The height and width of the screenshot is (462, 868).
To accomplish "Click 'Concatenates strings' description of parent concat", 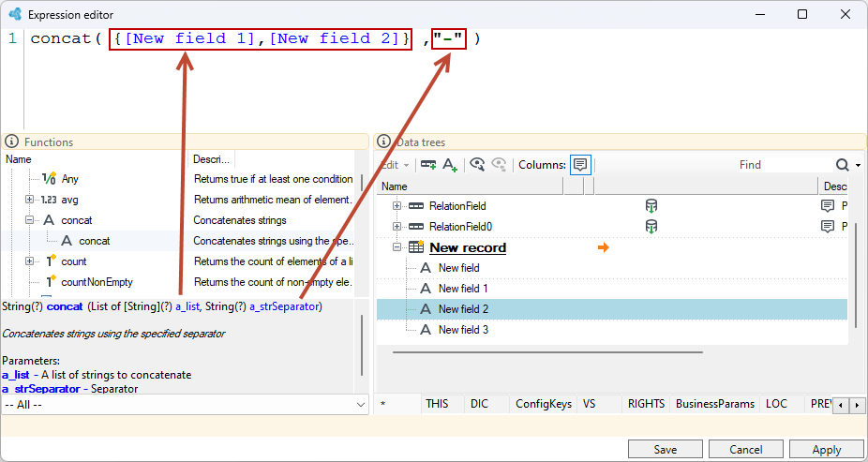I will click(240, 220).
